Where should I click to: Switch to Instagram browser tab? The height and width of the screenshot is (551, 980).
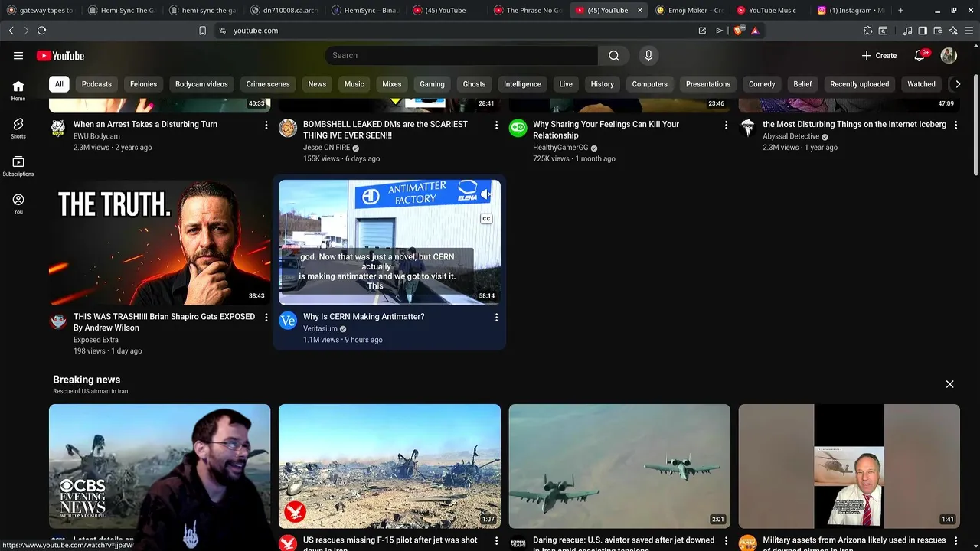[849, 10]
